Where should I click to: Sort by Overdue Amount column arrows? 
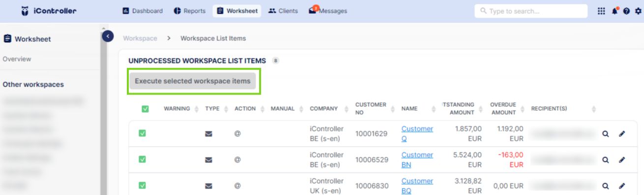click(x=523, y=109)
